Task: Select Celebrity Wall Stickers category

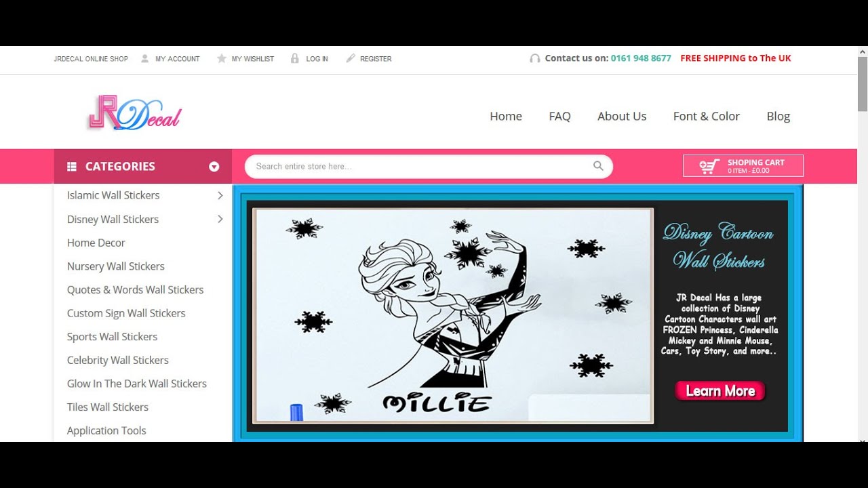Action: [x=117, y=360]
